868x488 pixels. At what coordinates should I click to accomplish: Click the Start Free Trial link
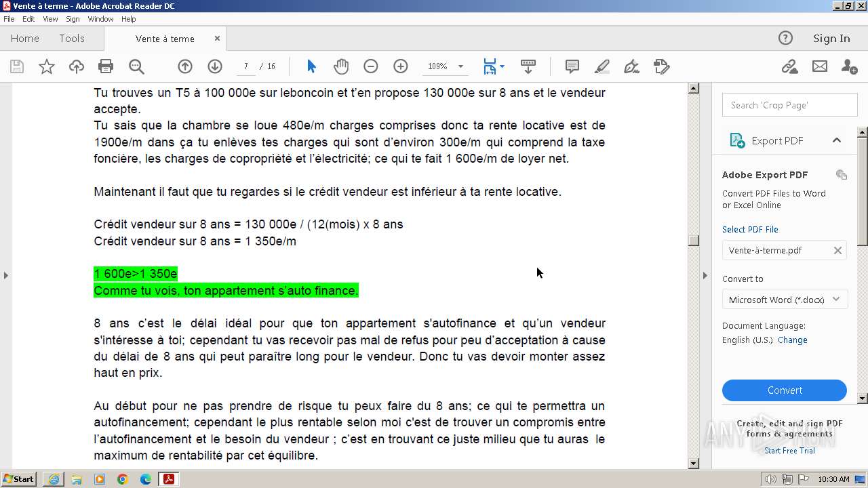pyautogui.click(x=789, y=451)
